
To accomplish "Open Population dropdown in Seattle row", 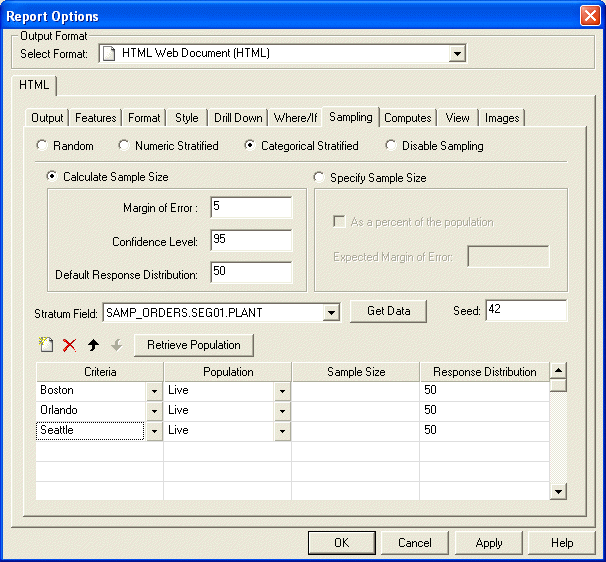I will (283, 431).
